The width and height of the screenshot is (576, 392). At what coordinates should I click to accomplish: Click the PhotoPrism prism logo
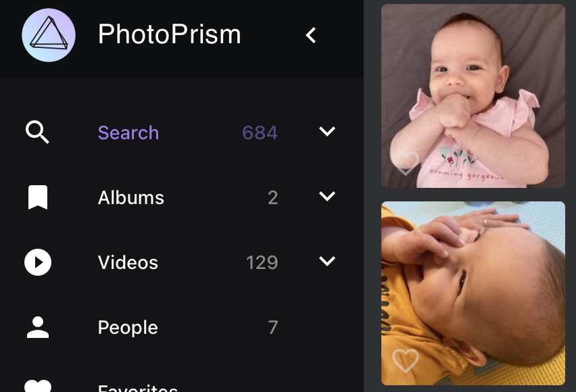(x=49, y=35)
